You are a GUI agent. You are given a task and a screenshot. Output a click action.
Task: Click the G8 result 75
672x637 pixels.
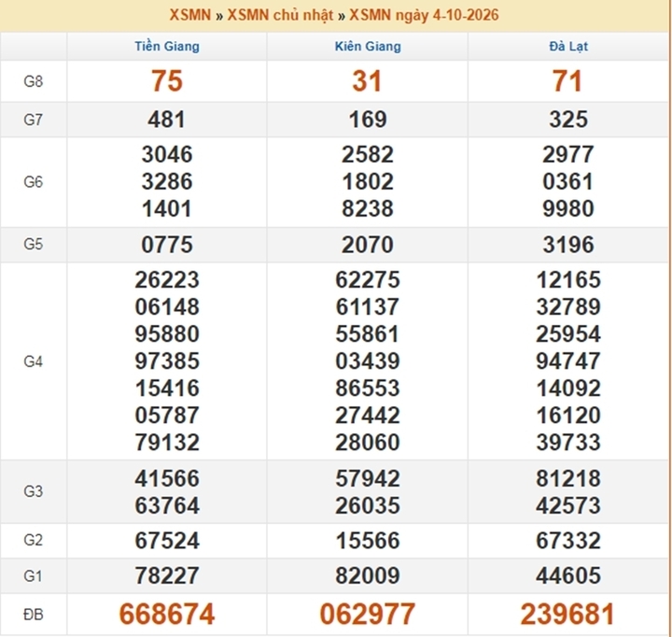[x=167, y=81]
